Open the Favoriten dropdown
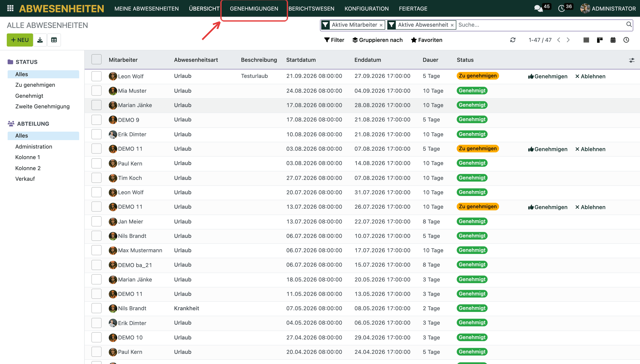 426,40
